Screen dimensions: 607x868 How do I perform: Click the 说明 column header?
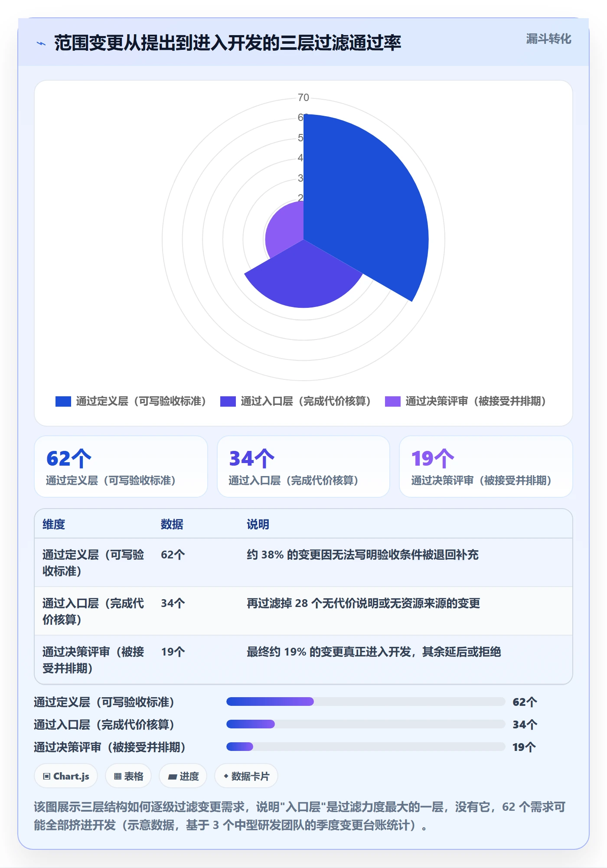tap(258, 524)
